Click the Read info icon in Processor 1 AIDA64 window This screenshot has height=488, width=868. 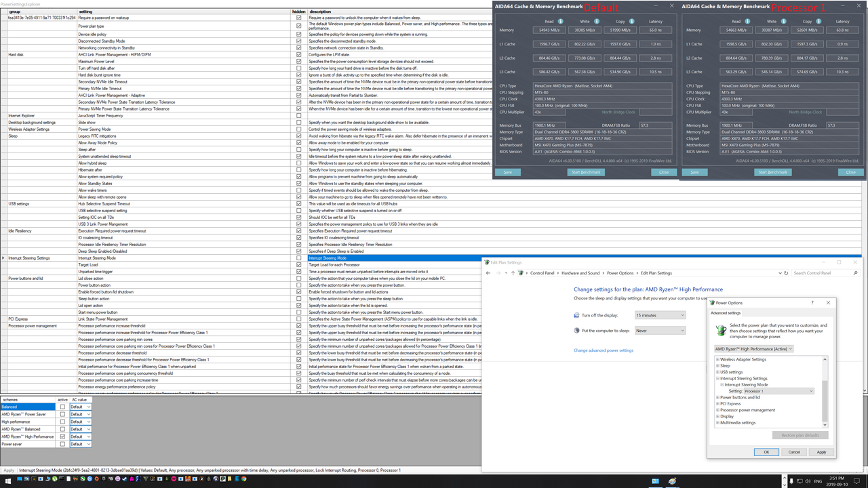746,22
